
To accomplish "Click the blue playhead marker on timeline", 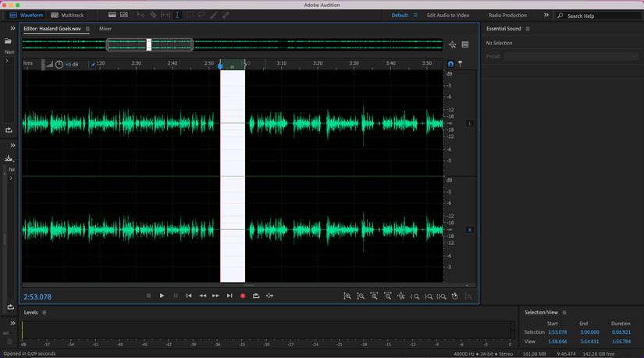I will 221,66.
